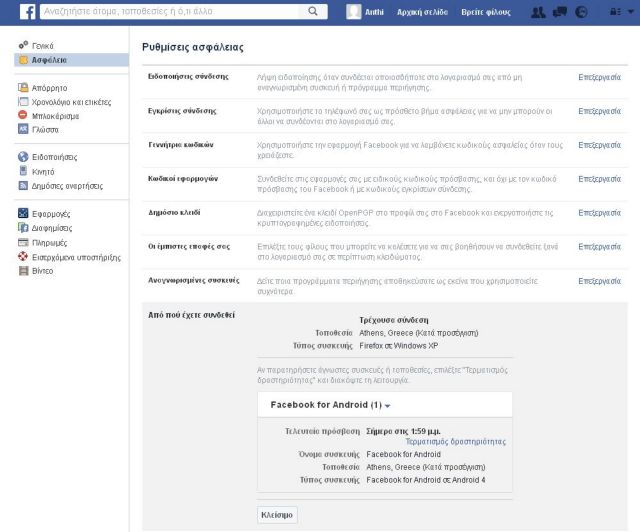This screenshot has width=640, height=532.
Task: Click Μπλοκάρισμα red block icon
Action: point(23,115)
